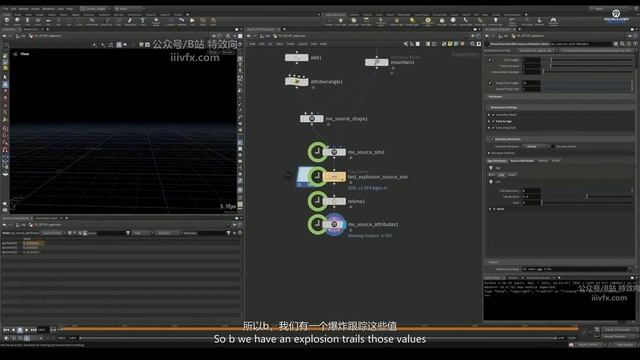Select the retime1 node
This screenshot has width=640, height=360.
coord(334,201)
